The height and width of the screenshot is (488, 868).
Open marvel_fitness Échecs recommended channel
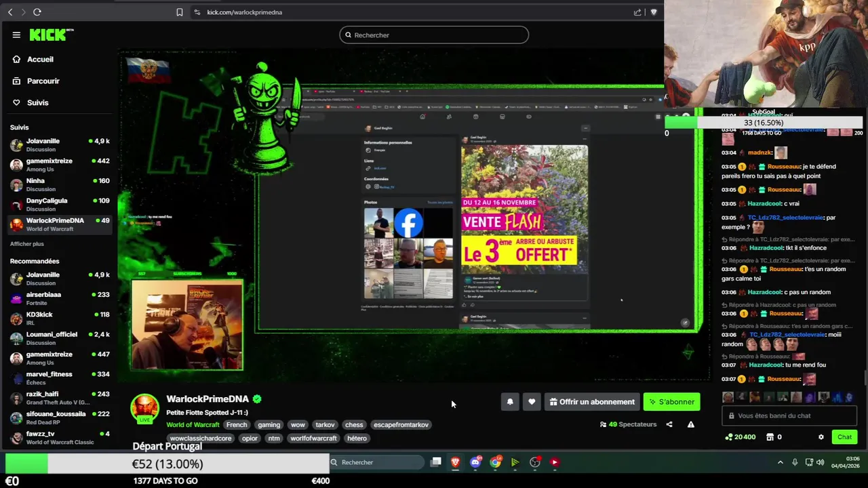60,378
